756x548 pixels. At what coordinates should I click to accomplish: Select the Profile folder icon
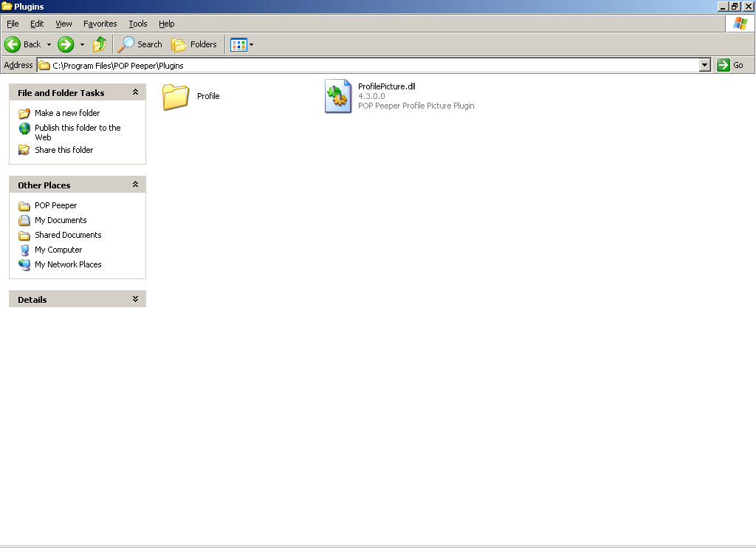pyautogui.click(x=176, y=97)
